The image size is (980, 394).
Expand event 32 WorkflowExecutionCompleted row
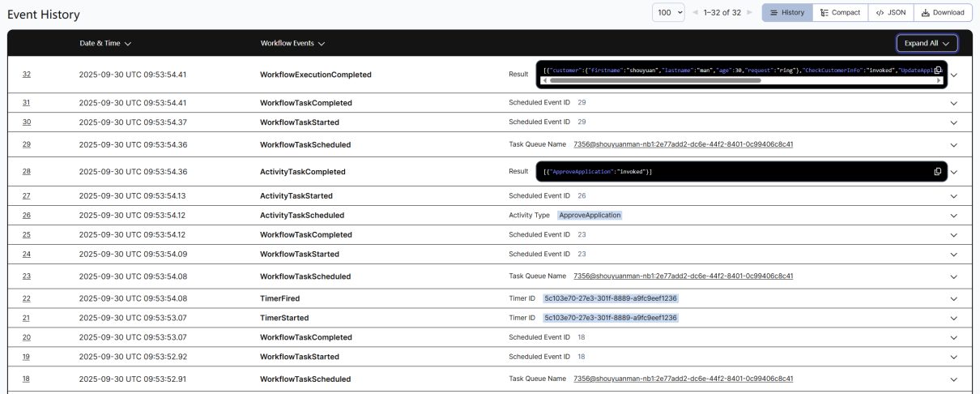[x=953, y=75]
